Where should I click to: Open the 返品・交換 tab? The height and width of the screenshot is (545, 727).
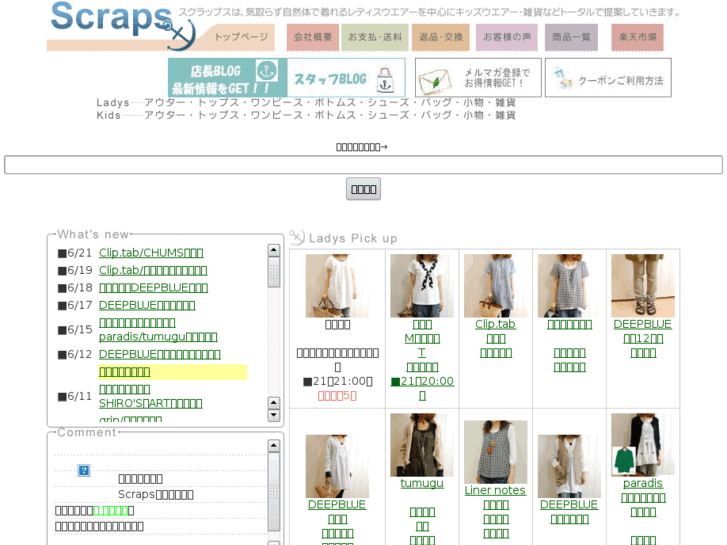pyautogui.click(x=440, y=37)
